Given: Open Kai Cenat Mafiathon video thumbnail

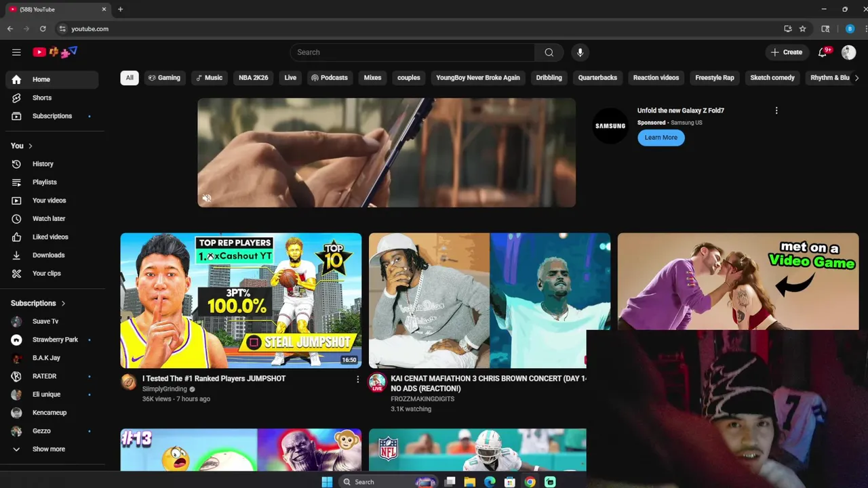Looking at the screenshot, I should click(x=489, y=300).
